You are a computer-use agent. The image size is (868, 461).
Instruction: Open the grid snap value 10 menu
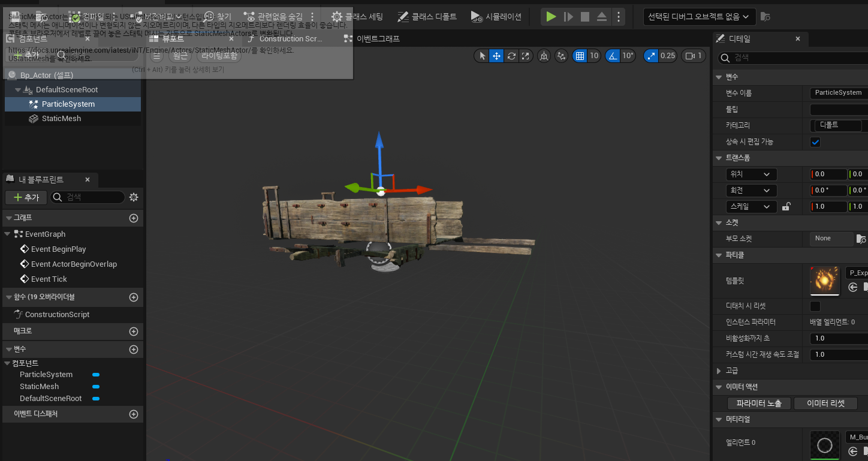click(x=594, y=56)
